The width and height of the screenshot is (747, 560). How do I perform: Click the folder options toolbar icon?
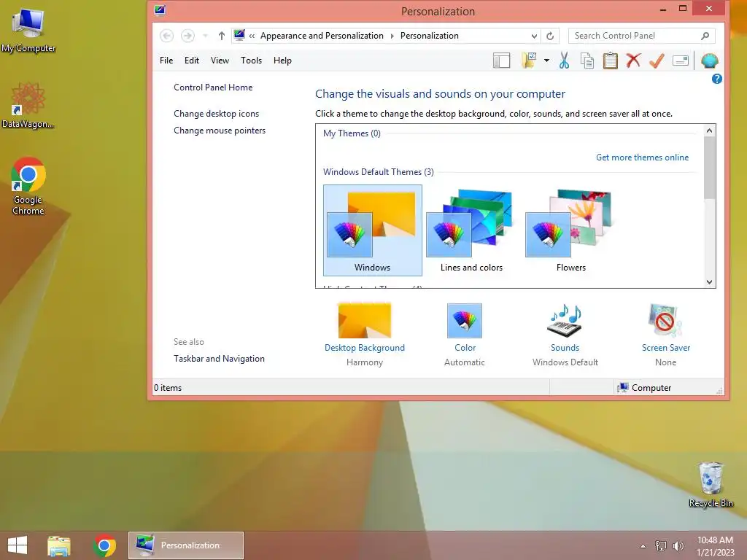tap(529, 61)
